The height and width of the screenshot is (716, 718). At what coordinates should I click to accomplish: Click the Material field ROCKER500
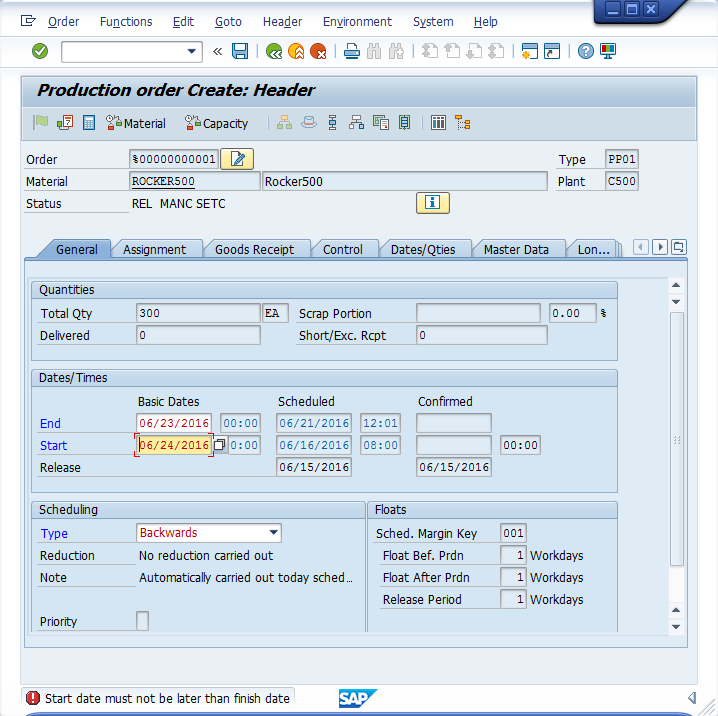[195, 181]
